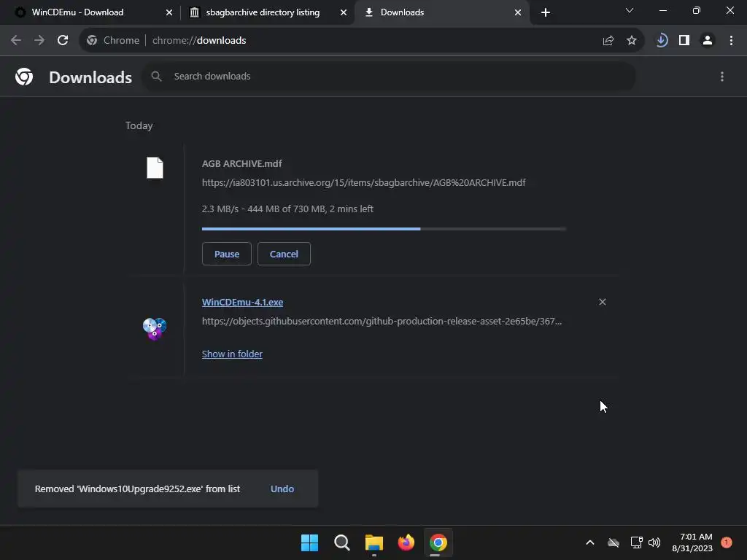Expand the tab search chevron

[630, 10]
